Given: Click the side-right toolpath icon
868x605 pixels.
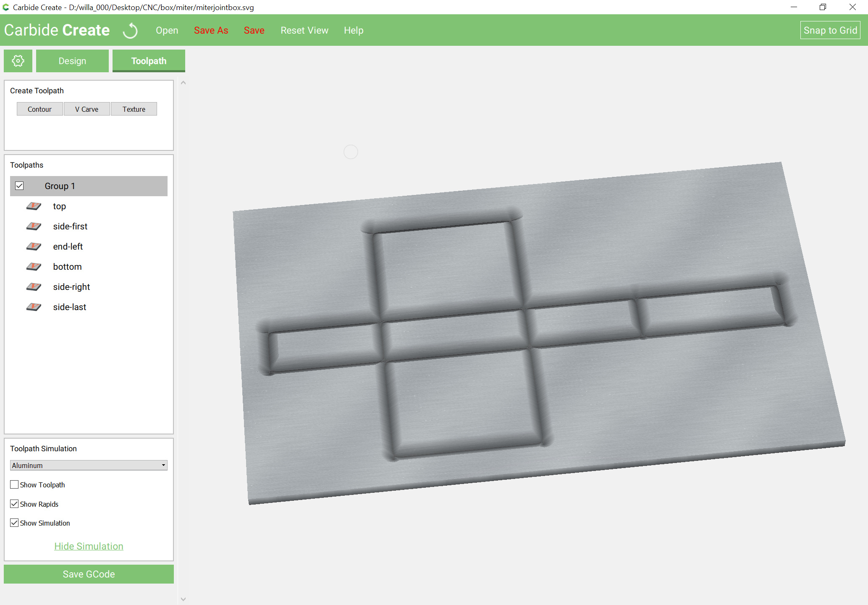Looking at the screenshot, I should (x=34, y=287).
